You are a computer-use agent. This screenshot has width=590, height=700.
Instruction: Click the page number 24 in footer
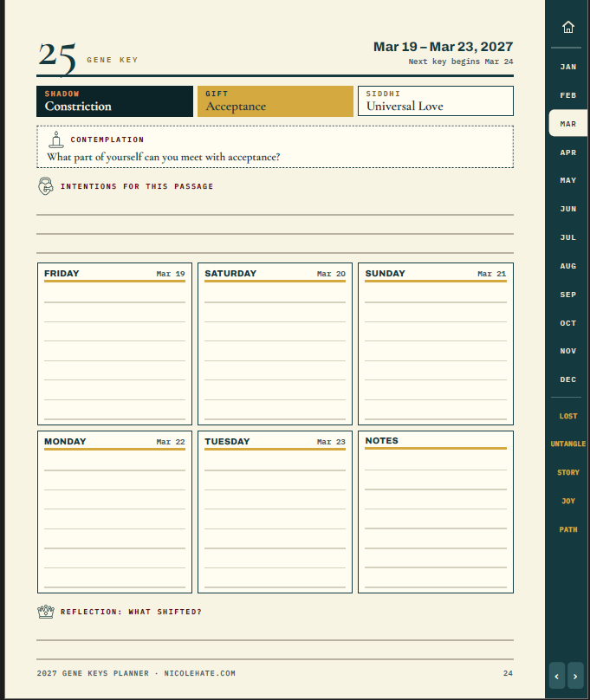click(508, 673)
